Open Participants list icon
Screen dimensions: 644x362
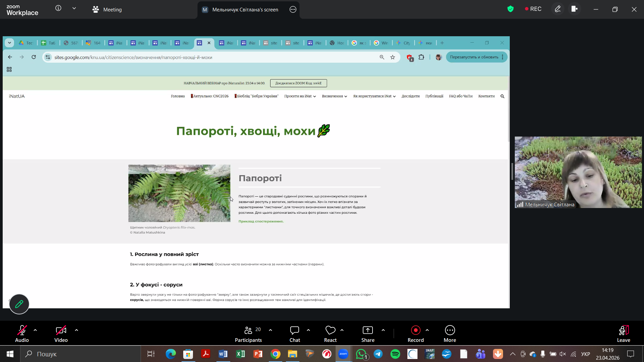(x=248, y=330)
